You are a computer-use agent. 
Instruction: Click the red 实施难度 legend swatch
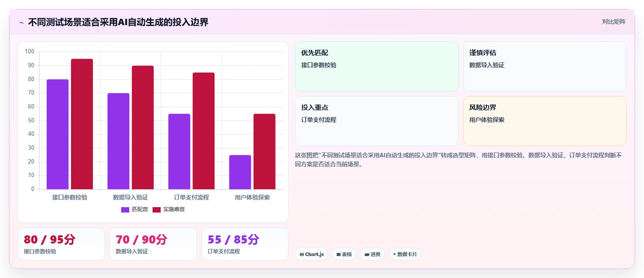coord(157,209)
